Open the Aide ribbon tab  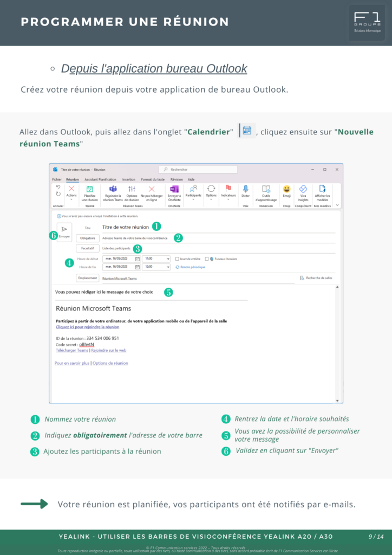(x=191, y=179)
